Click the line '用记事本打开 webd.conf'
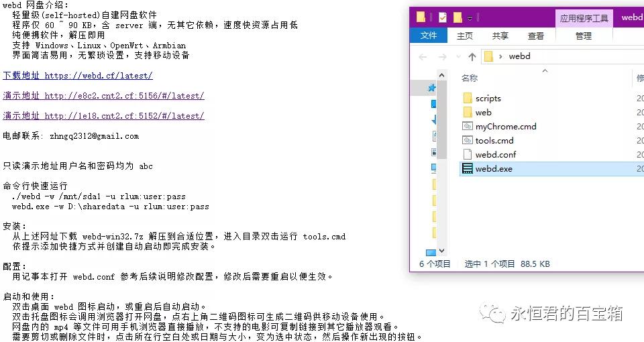 (x=172, y=277)
